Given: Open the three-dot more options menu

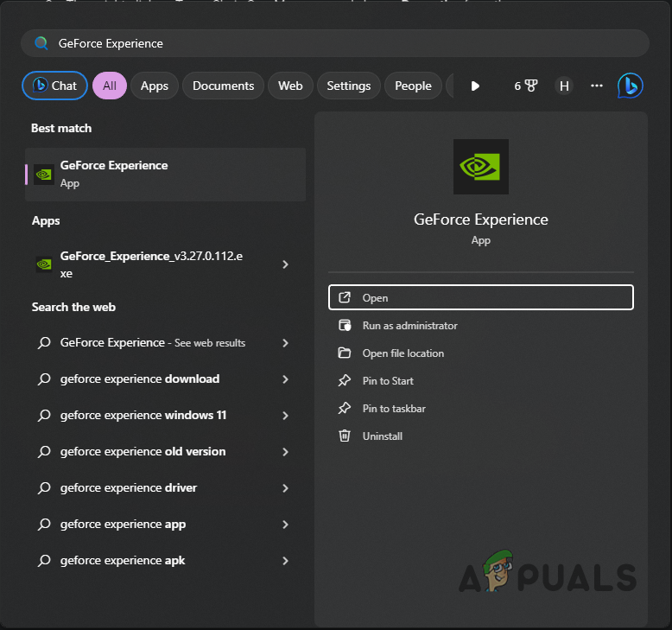Looking at the screenshot, I should click(597, 86).
